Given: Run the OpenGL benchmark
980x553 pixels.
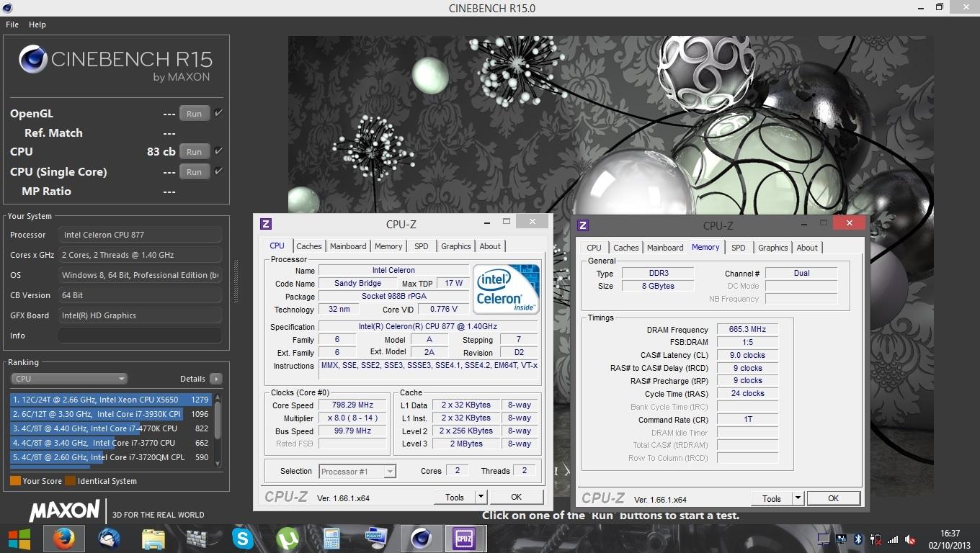Looking at the screenshot, I should coord(195,113).
